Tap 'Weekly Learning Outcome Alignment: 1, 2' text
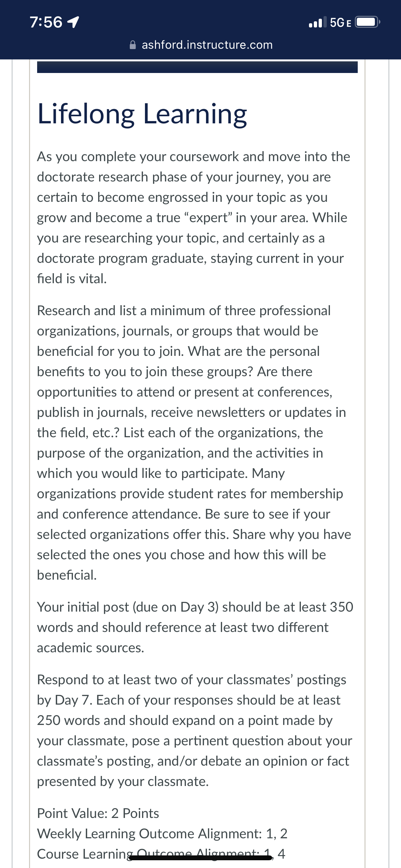Viewport: 401px width, 868px height. point(162,834)
